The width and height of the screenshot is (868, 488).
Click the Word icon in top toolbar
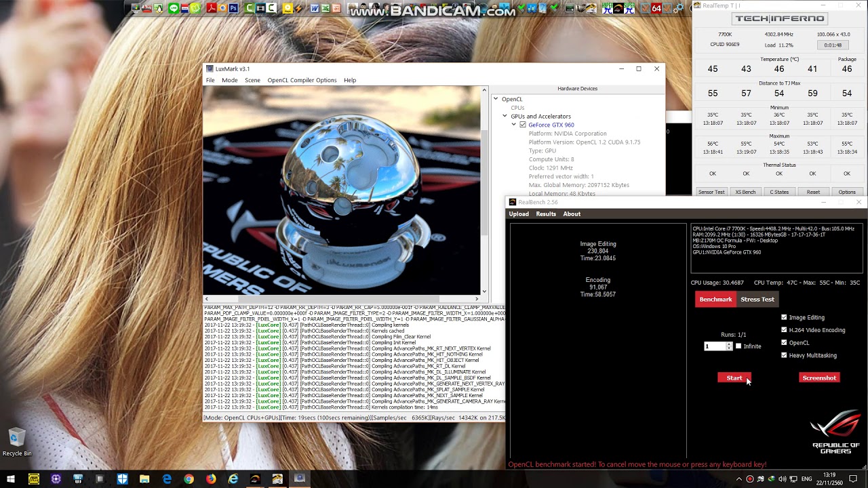[315, 8]
